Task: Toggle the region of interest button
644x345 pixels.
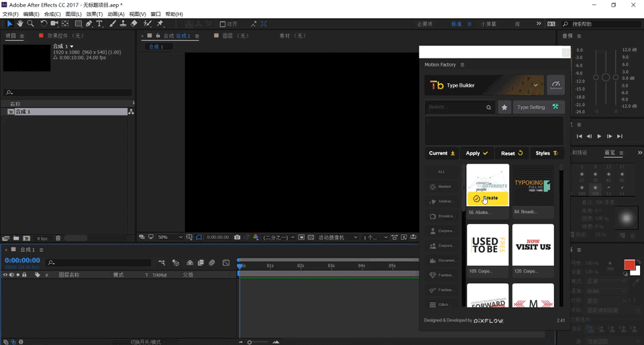Action: tap(301, 237)
